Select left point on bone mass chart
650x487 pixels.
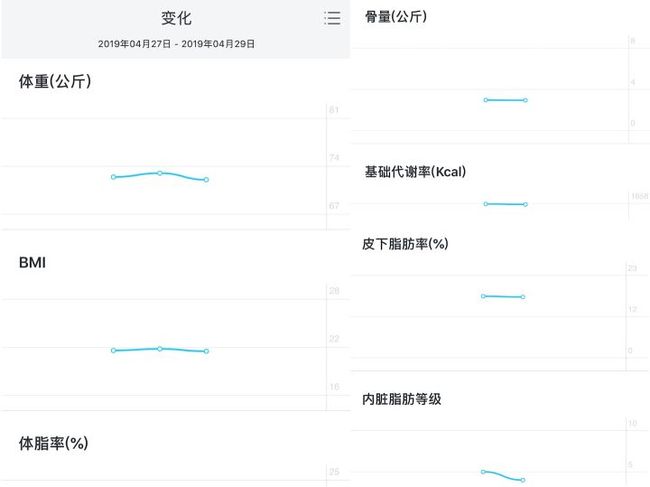click(x=485, y=100)
